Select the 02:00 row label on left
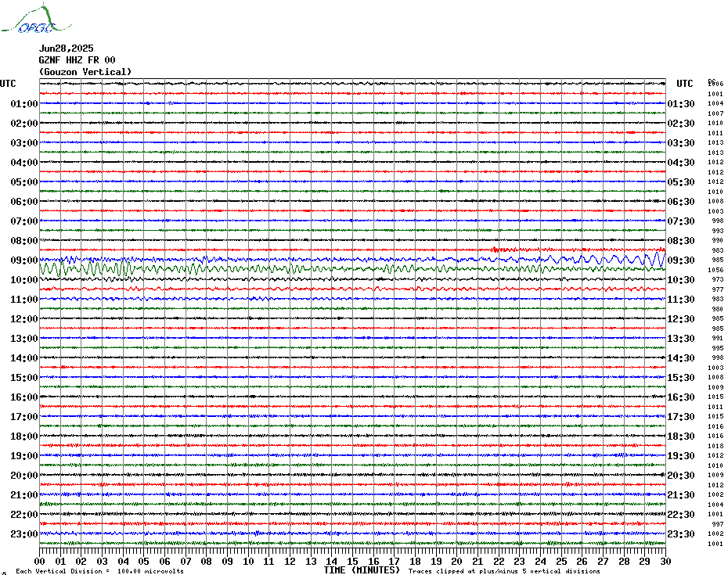The width and height of the screenshot is (728, 582). [24, 123]
